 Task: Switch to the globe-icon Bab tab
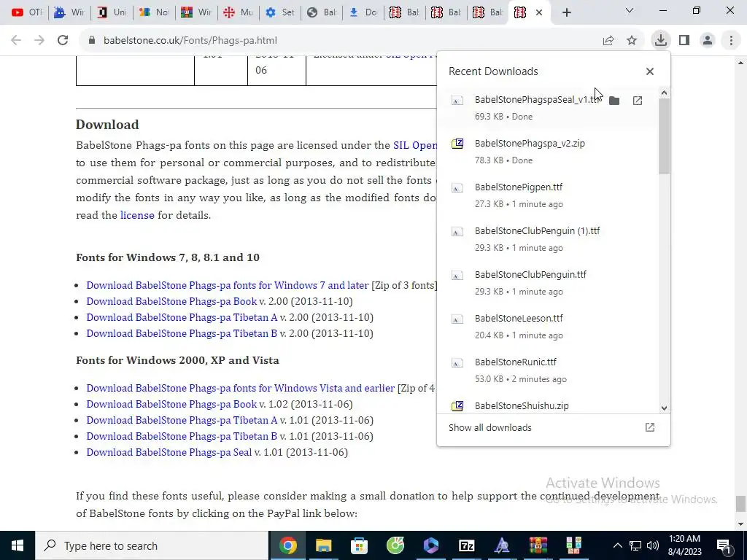[x=322, y=12]
